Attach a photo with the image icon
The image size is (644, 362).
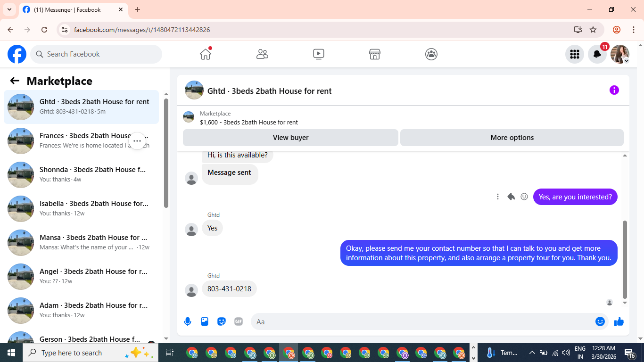[x=205, y=321]
